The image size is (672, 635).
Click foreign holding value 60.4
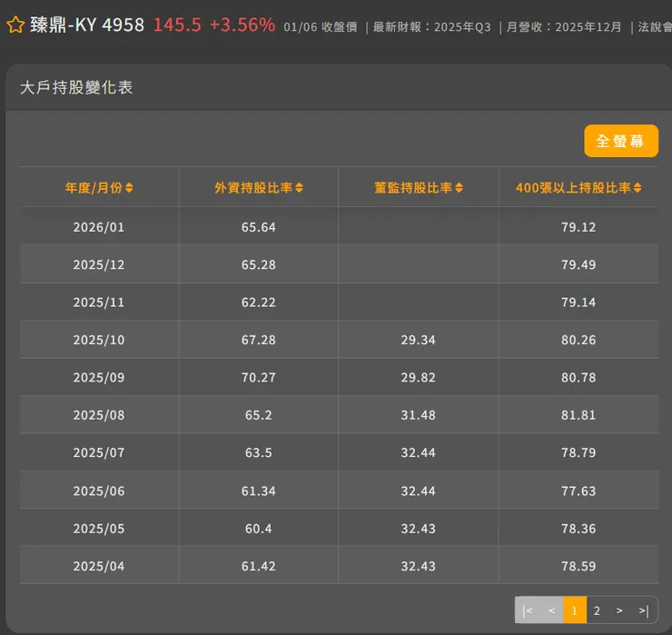click(x=259, y=528)
